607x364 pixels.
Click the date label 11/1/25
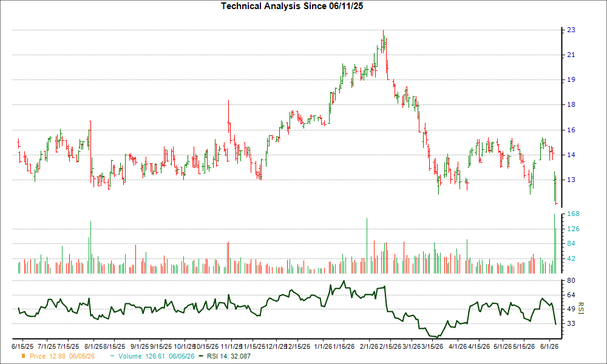231,346
